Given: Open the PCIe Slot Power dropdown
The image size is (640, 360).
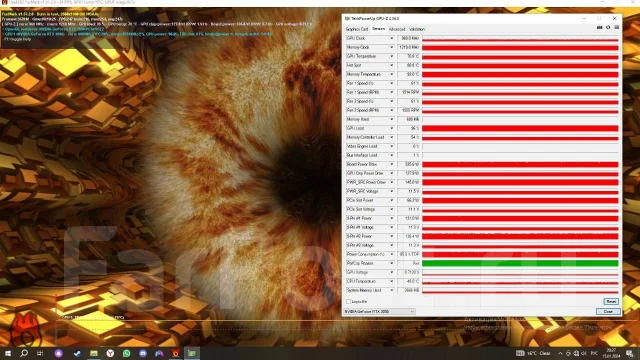Looking at the screenshot, I should pyautogui.click(x=391, y=200).
